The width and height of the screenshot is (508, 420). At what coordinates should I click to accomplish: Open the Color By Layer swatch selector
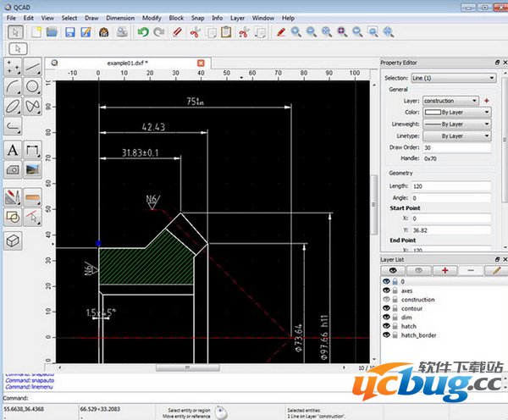point(456,112)
